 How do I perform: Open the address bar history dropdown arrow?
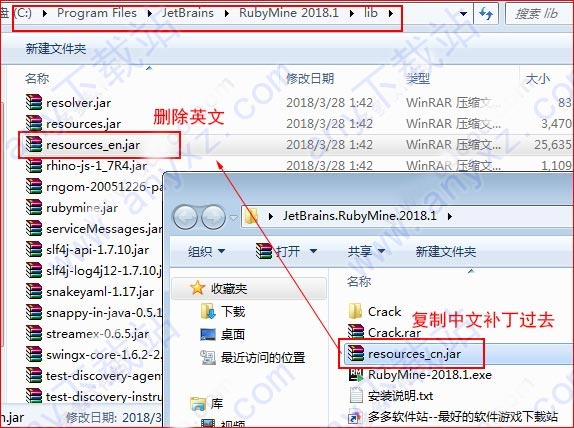coord(463,14)
